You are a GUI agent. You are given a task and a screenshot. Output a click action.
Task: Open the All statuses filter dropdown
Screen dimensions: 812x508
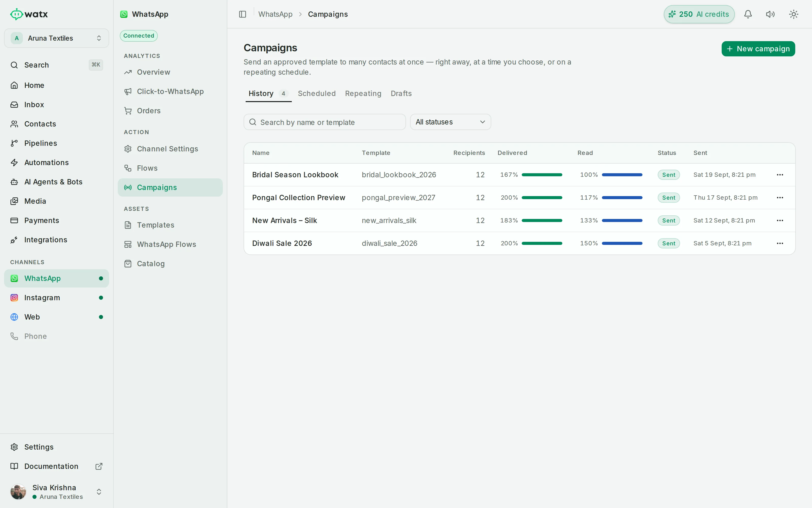pos(450,122)
